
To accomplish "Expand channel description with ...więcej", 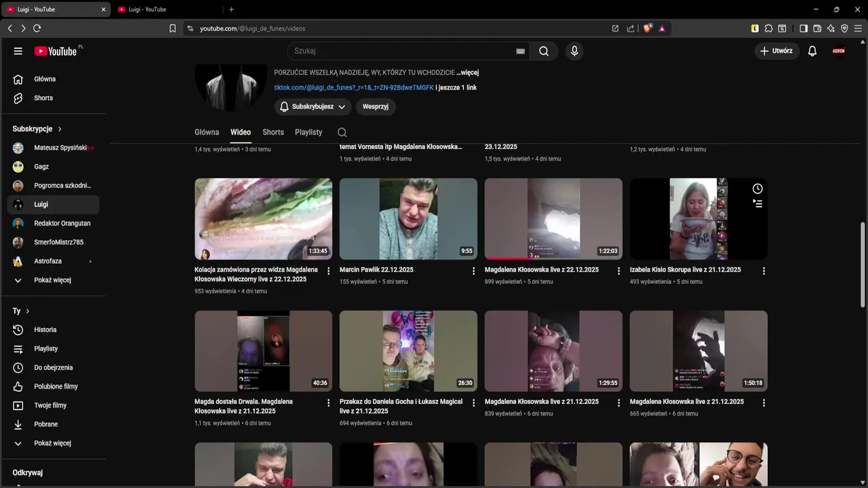I will (467, 73).
